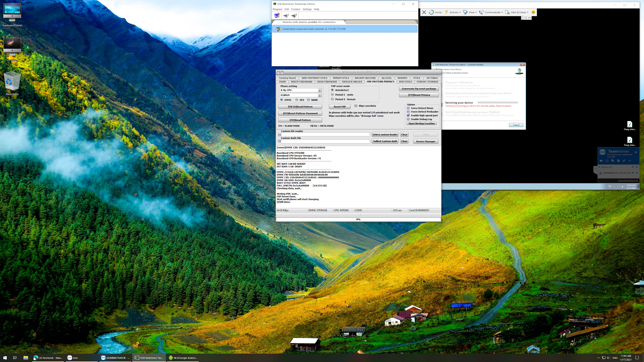644x362 pixels.
Task: Open TeamViewer Communicate dropdown
Action: point(491,12)
